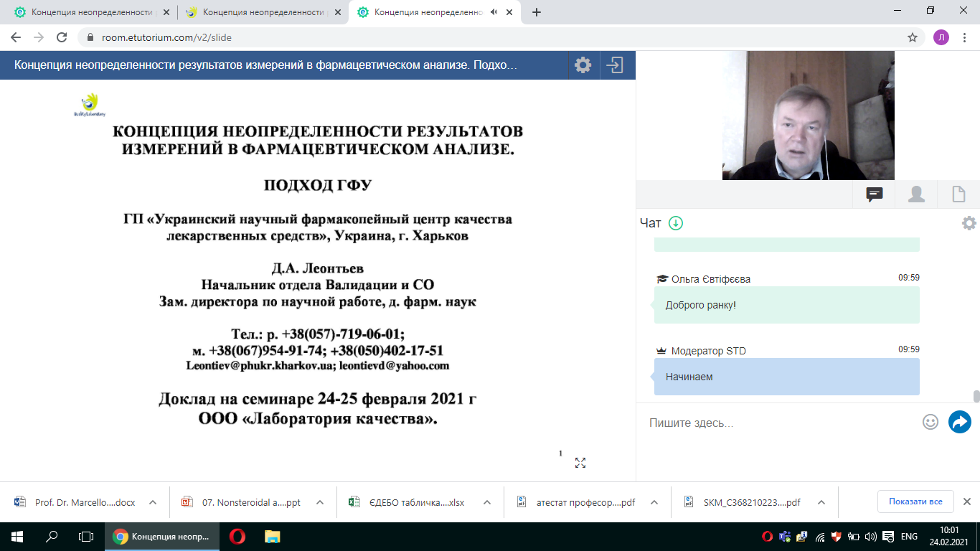Image resolution: width=980 pixels, height=551 pixels.
Task: Click the Показати все downloads button
Action: 915,501
